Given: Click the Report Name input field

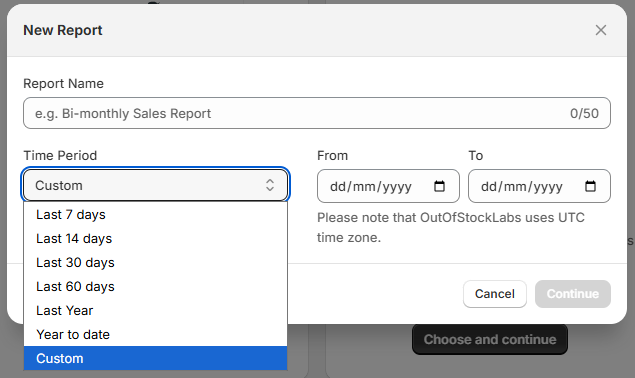Looking at the screenshot, I should (317, 113).
